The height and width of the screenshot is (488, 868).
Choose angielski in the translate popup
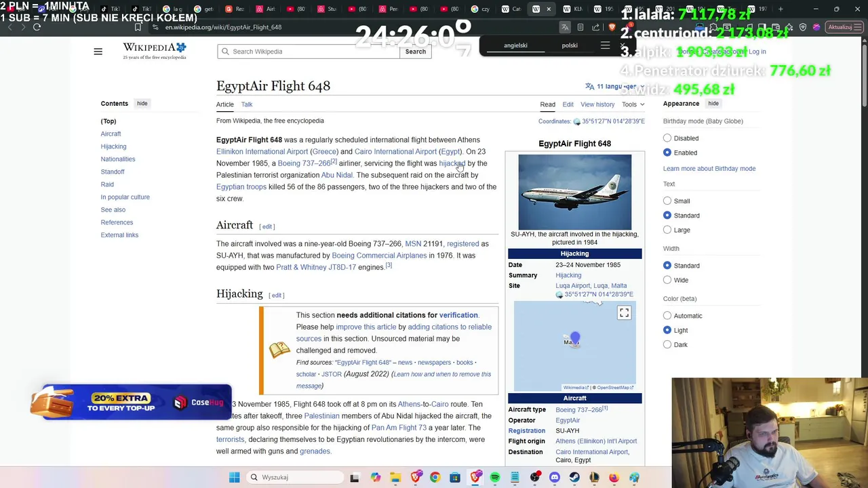(515, 45)
